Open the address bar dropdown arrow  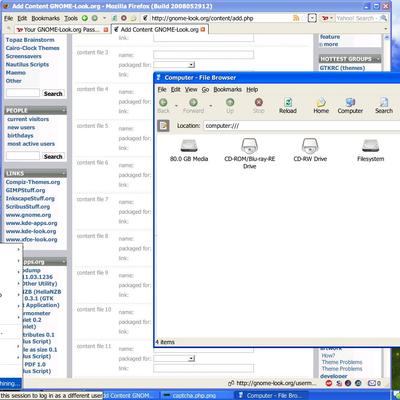[312, 18]
